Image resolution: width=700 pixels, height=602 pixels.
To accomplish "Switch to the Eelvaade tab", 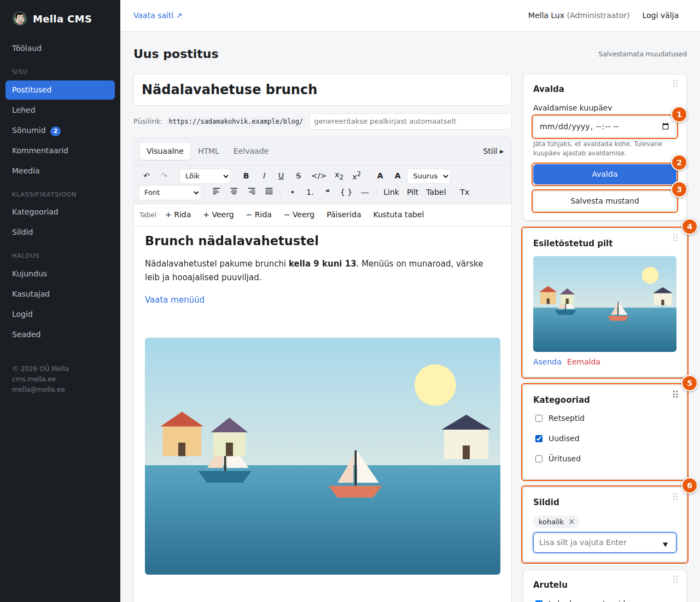I will (251, 151).
